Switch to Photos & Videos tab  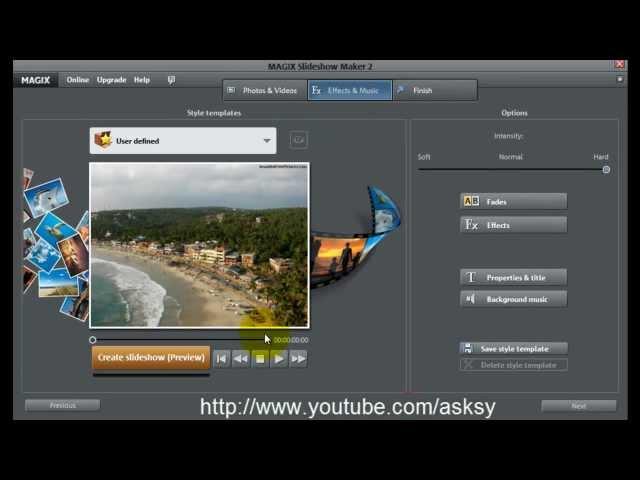265,90
